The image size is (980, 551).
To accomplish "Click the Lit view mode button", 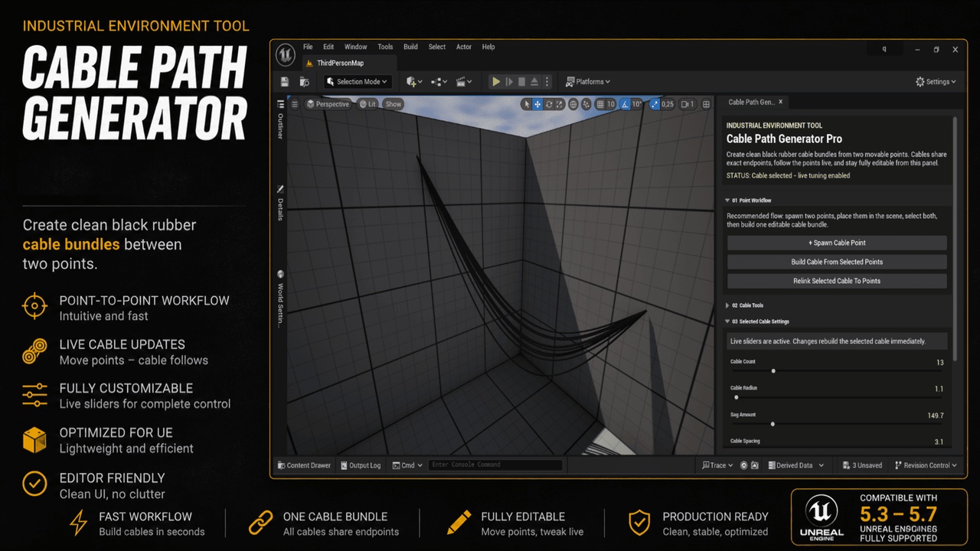I will [367, 104].
